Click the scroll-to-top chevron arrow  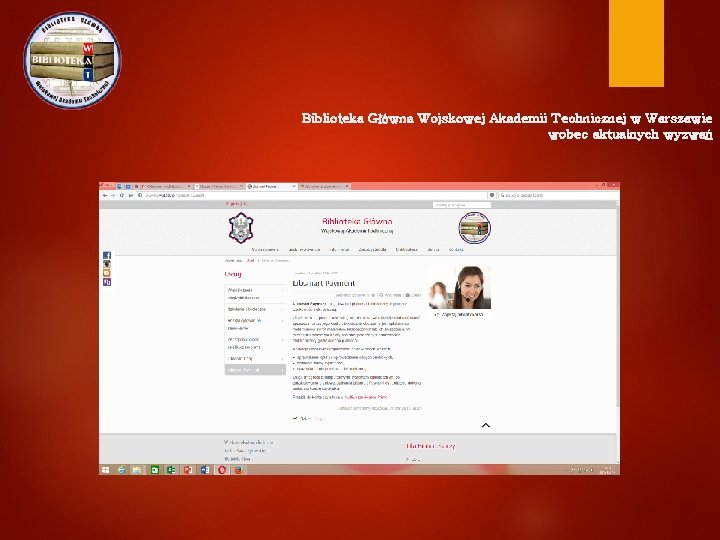coord(486,425)
